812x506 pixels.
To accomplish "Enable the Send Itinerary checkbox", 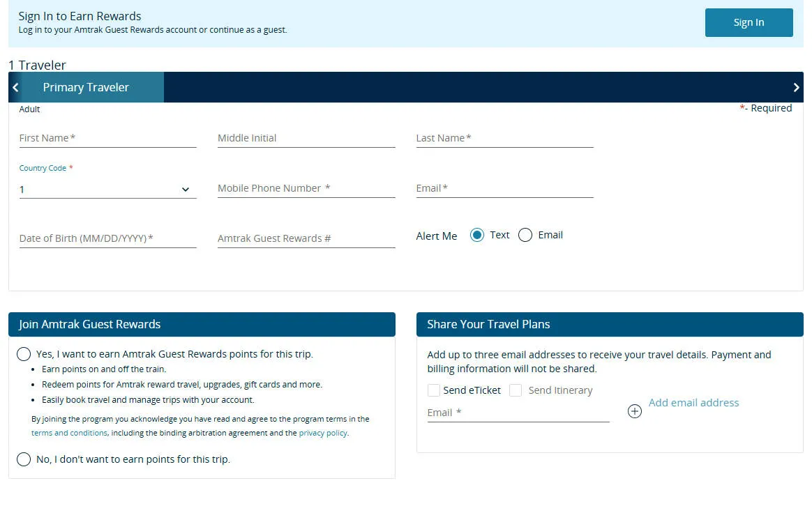I will pyautogui.click(x=516, y=390).
